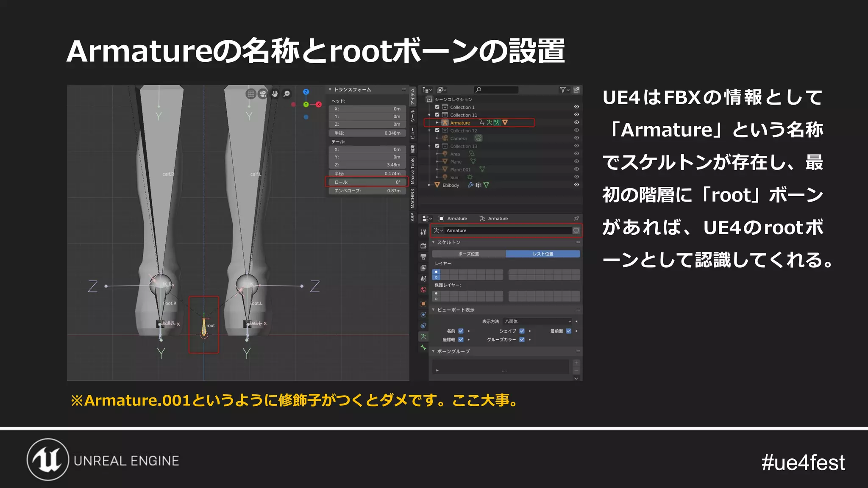
Task: Uncheck Collection 1 checkbox in outliner
Action: click(x=437, y=107)
